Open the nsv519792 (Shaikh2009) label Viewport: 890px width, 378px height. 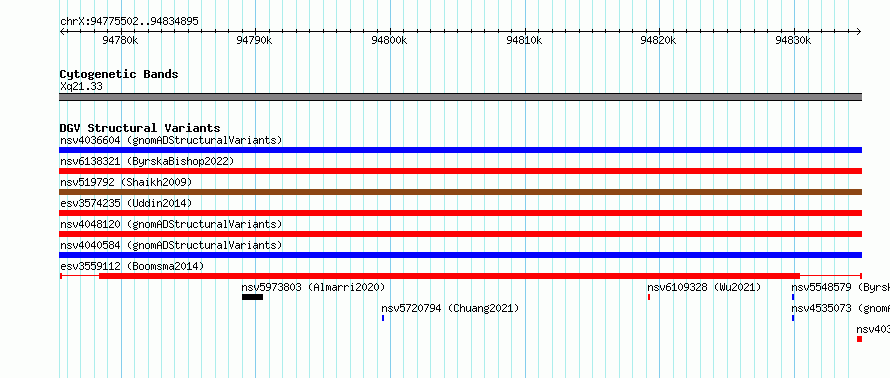[x=126, y=182]
